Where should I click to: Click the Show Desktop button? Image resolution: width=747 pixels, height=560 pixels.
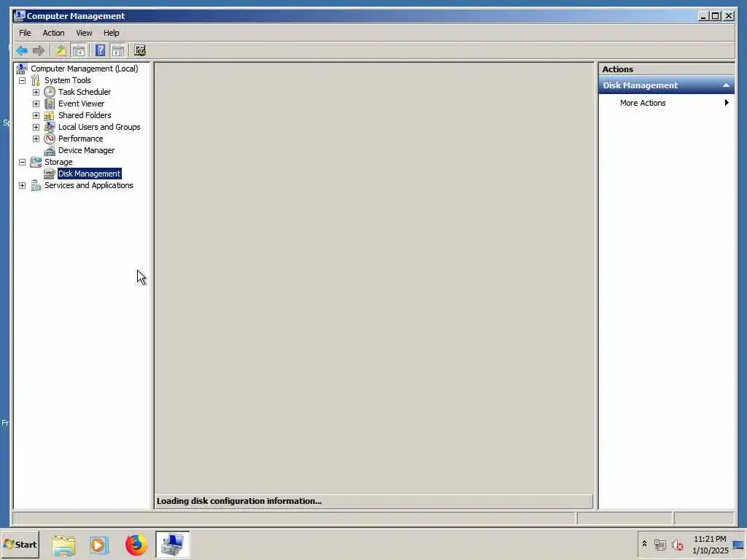coord(739,545)
